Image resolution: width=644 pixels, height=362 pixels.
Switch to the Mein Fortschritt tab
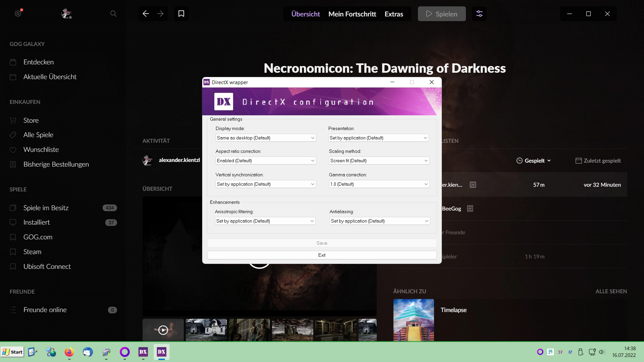click(352, 14)
